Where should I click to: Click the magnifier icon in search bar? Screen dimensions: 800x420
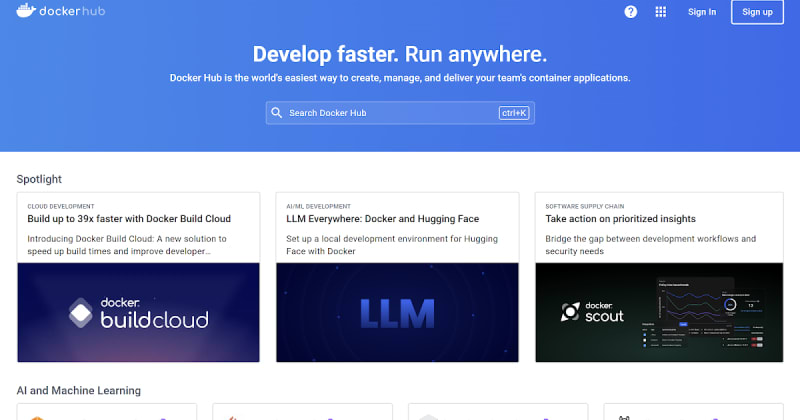(277, 113)
